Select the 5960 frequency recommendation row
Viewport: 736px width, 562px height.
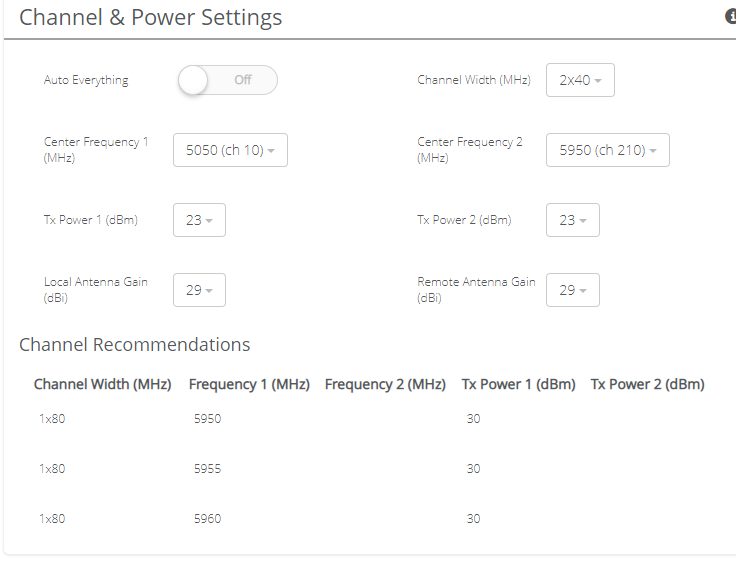click(207, 519)
